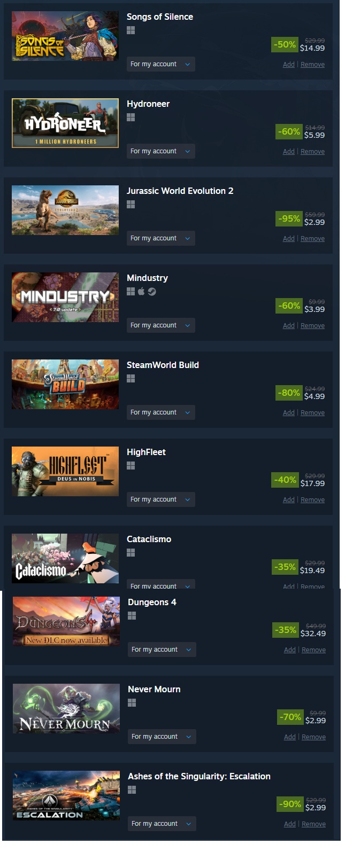Viewport: 345px width, 868px height.
Task: Click Add link for SteamWorld Build
Action: coord(289,413)
